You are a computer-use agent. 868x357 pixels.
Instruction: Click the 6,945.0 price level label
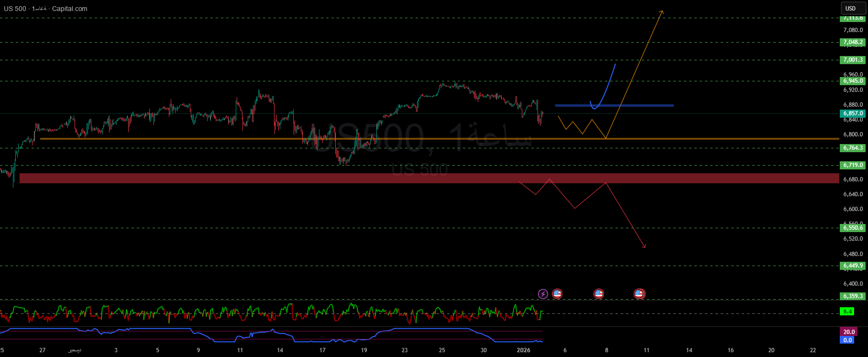(853, 81)
